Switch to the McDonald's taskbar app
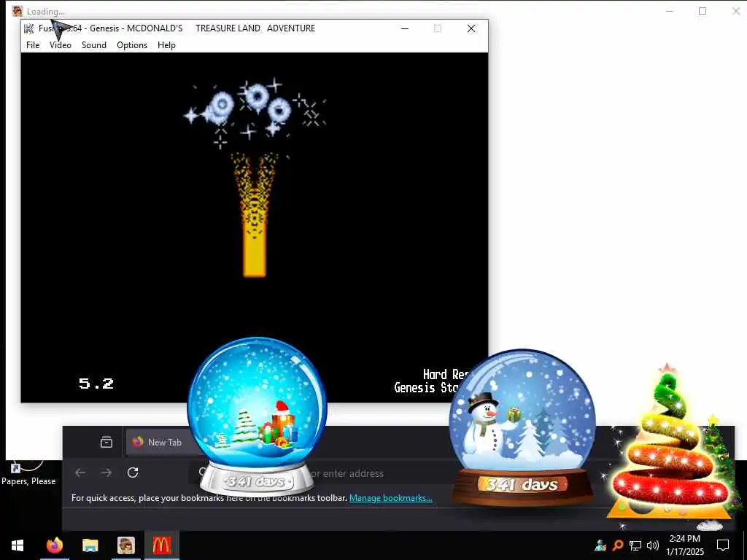The width and height of the screenshot is (747, 560). [x=161, y=545]
